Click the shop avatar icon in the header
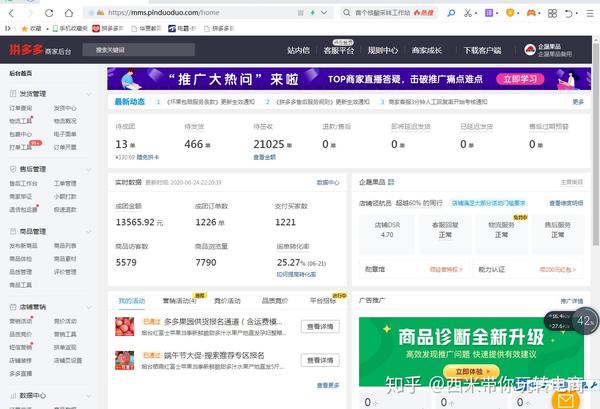This screenshot has width=600, height=409. click(x=530, y=50)
